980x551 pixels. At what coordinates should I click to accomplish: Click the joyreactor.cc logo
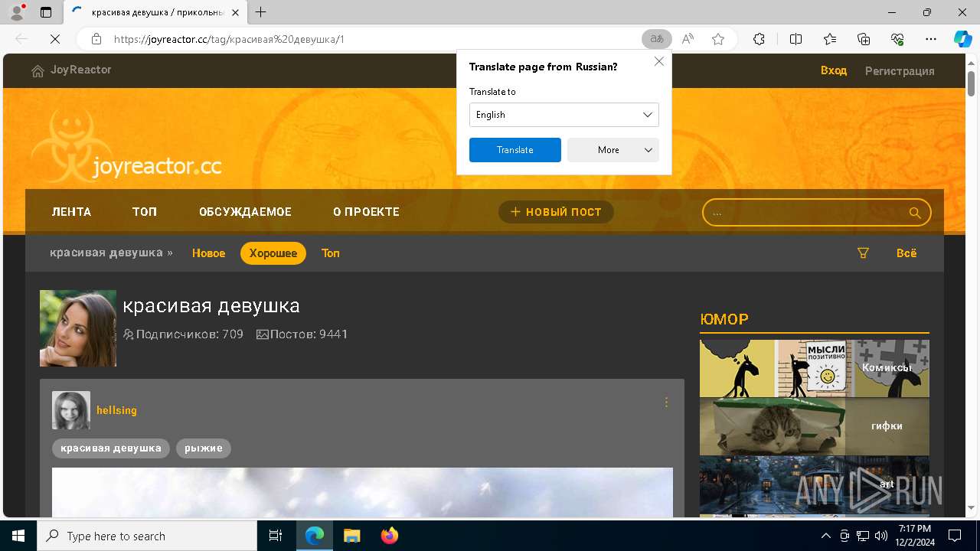[126, 144]
